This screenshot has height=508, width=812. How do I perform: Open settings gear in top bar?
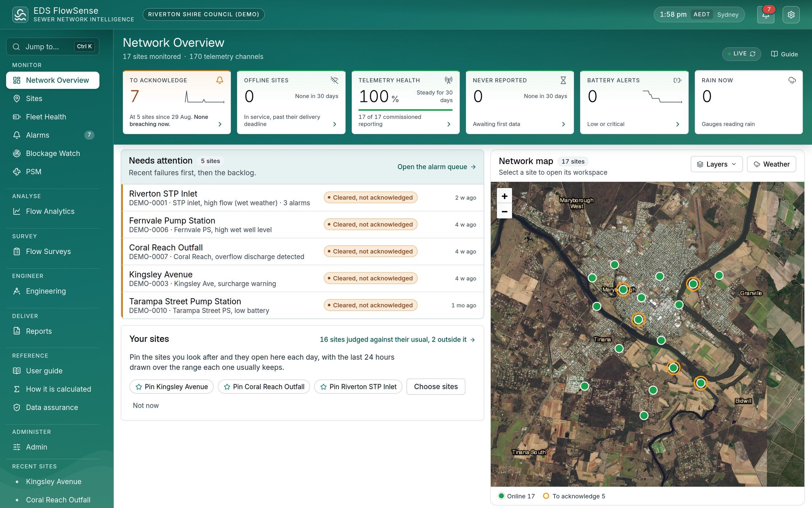[x=791, y=15]
